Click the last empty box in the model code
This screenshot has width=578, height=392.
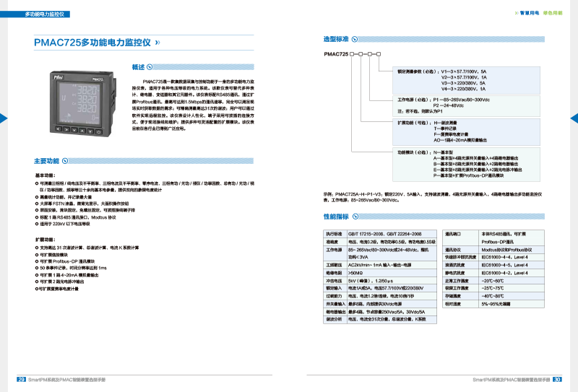(379, 54)
